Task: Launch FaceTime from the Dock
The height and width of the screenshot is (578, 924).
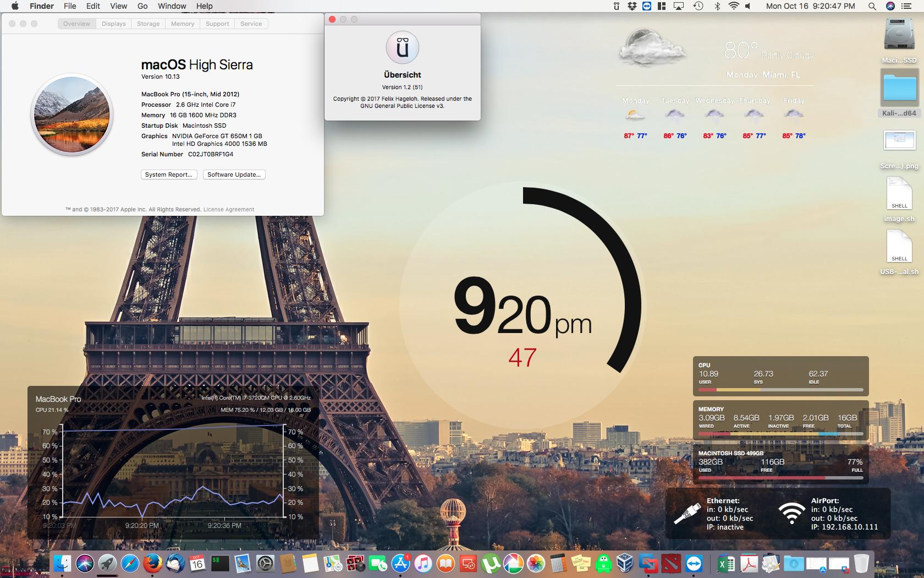Action: (378, 563)
